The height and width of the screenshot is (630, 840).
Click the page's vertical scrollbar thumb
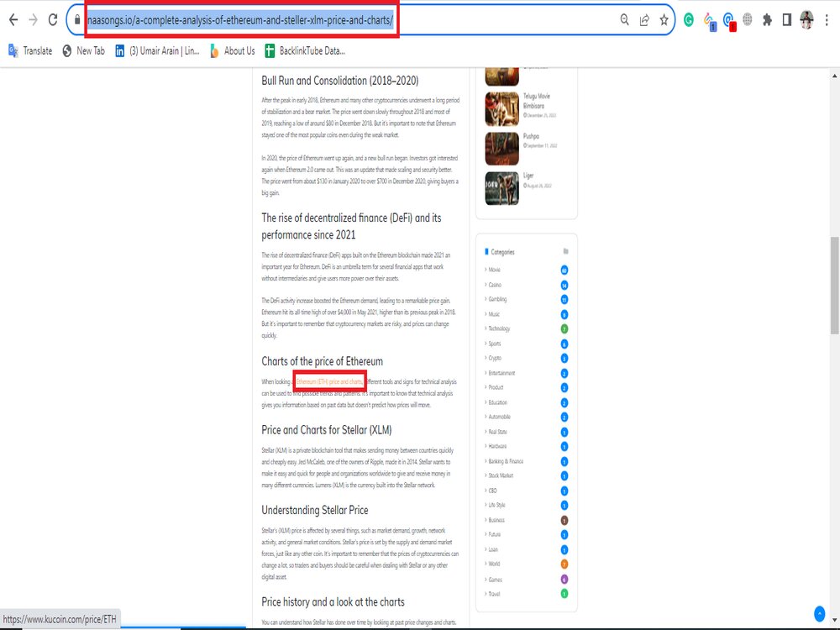point(834,285)
